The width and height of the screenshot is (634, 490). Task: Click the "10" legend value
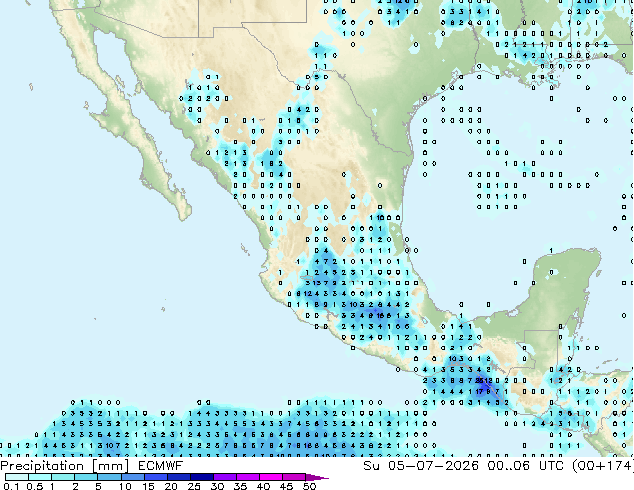[125, 486]
